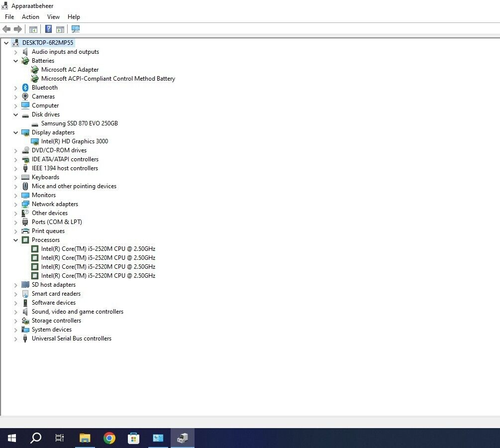Select the first Intel Core i5-2520M processor entry
The width and height of the screenshot is (500, 448).
98,249
